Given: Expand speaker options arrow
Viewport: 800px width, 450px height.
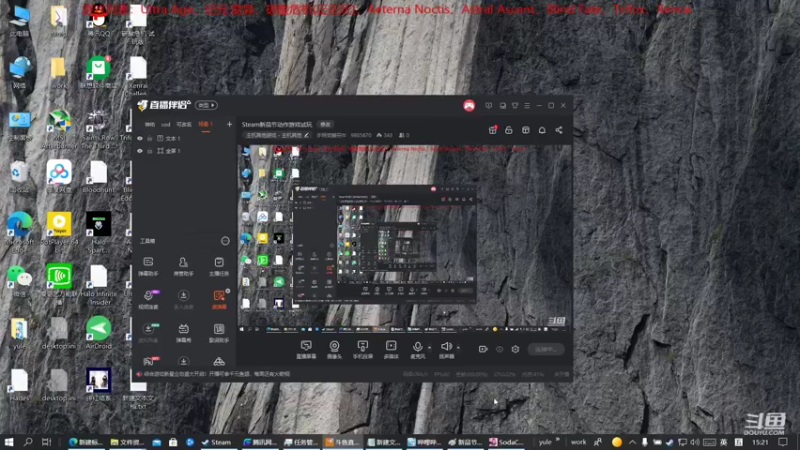Looking at the screenshot, I should click(x=458, y=348).
